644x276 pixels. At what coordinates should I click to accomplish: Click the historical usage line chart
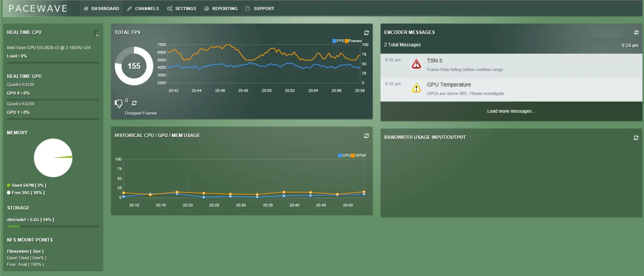click(243, 179)
